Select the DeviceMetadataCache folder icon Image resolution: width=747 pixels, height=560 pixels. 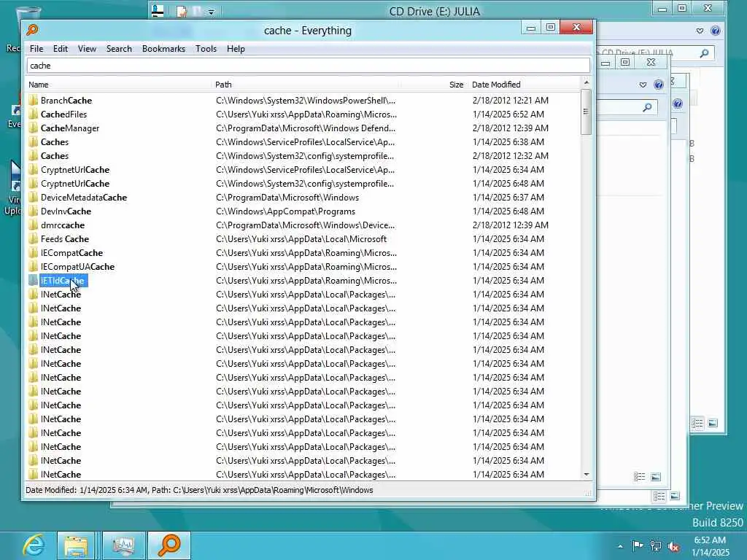[33, 197]
